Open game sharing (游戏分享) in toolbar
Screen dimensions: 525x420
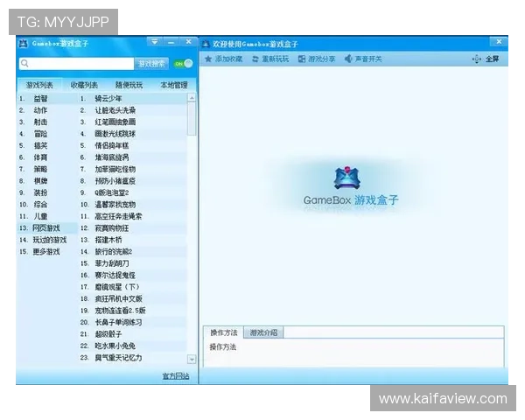(317, 59)
